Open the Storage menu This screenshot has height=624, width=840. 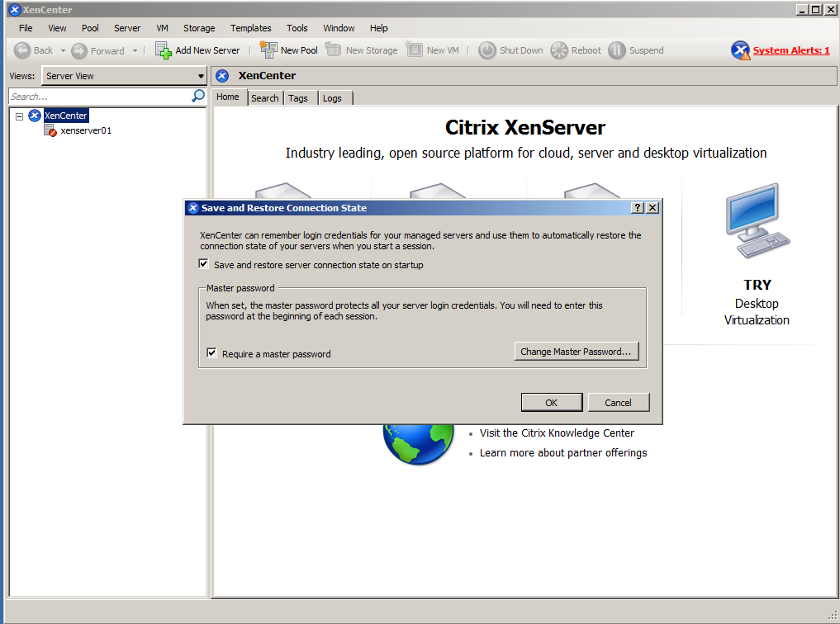pyautogui.click(x=199, y=28)
